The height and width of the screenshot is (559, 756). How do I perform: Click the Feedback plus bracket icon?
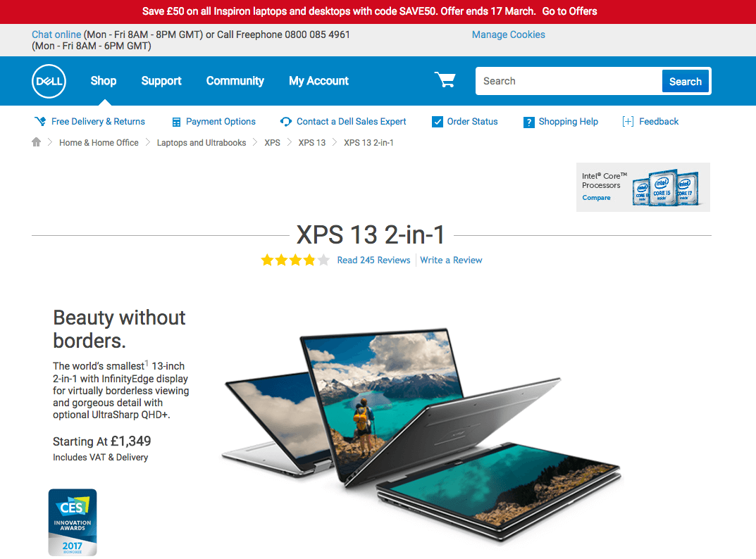pyautogui.click(x=628, y=121)
